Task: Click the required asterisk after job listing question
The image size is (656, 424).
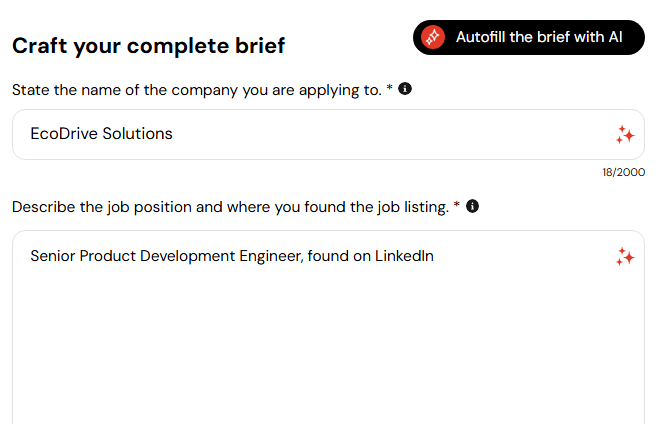Action: coord(456,205)
